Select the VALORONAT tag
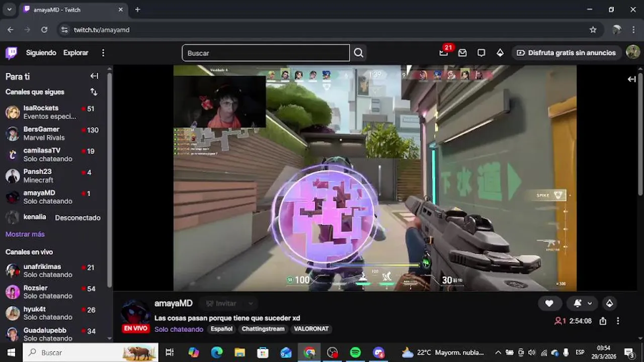 311,329
